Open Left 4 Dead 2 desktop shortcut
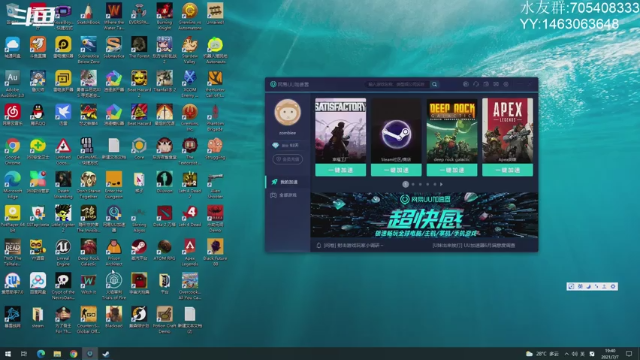640x360 pixels. pos(189,185)
